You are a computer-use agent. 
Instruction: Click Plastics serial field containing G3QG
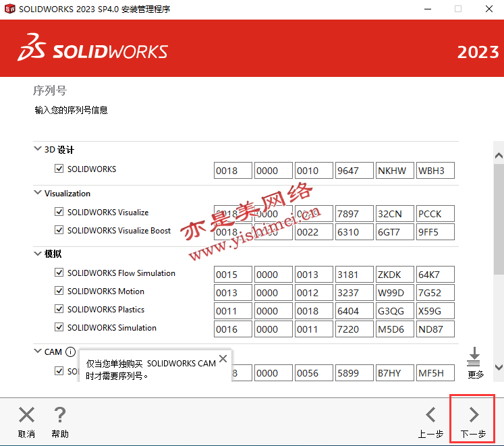[x=395, y=311]
